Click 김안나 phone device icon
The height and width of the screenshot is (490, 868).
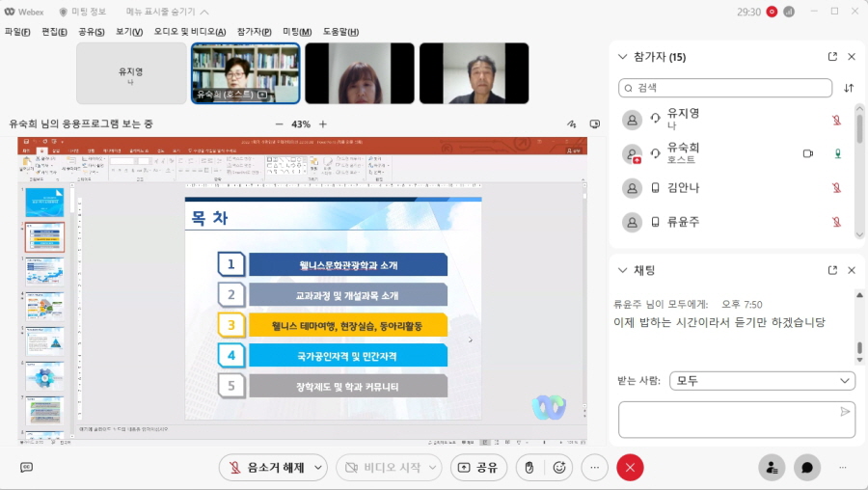[655, 188]
